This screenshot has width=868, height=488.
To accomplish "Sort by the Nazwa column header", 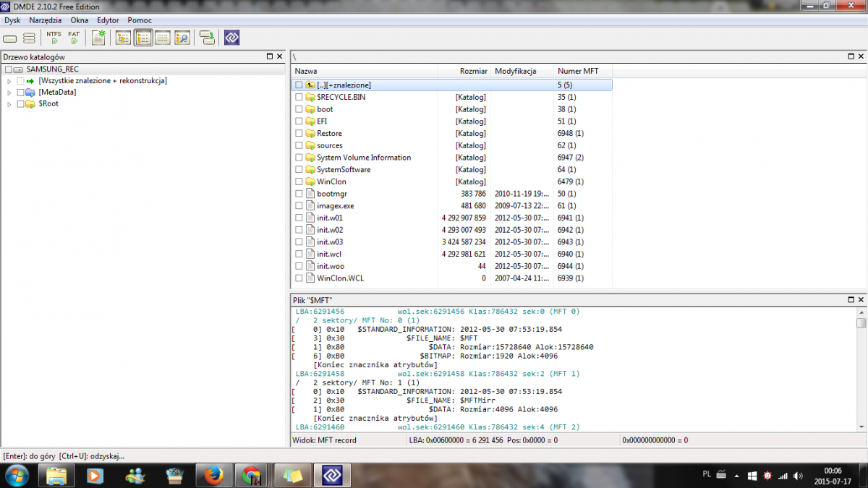I will click(x=365, y=71).
